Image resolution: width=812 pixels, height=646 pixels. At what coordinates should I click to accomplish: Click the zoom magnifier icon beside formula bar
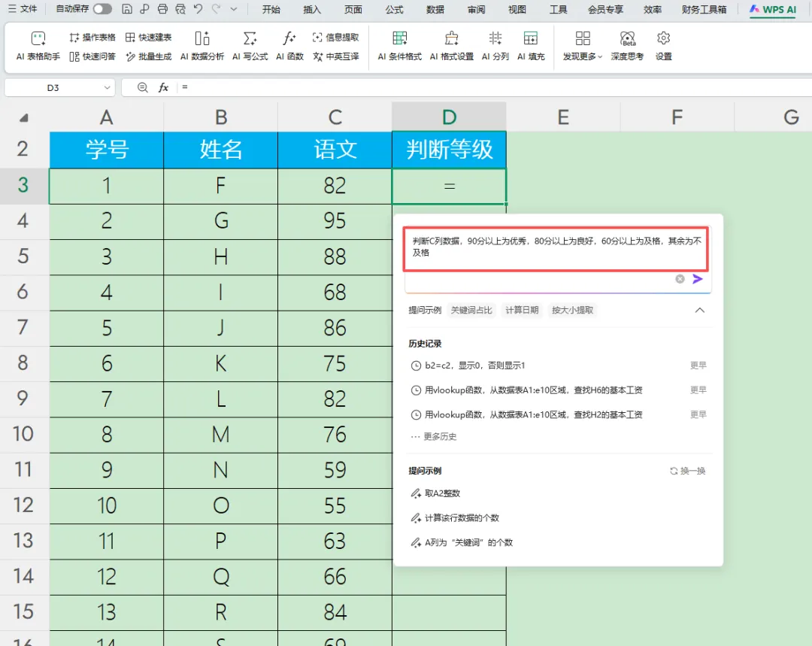coord(142,87)
